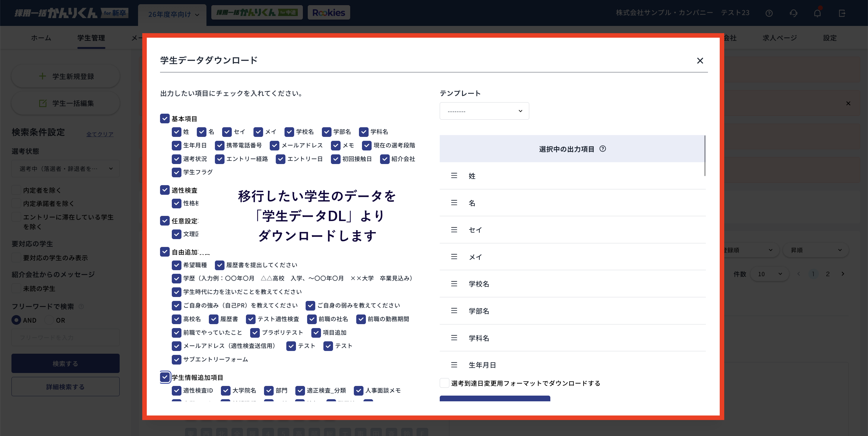Viewport: 868px width, 436px height.
Task: Expand the 26年度卒向け selector
Action: (171, 14)
